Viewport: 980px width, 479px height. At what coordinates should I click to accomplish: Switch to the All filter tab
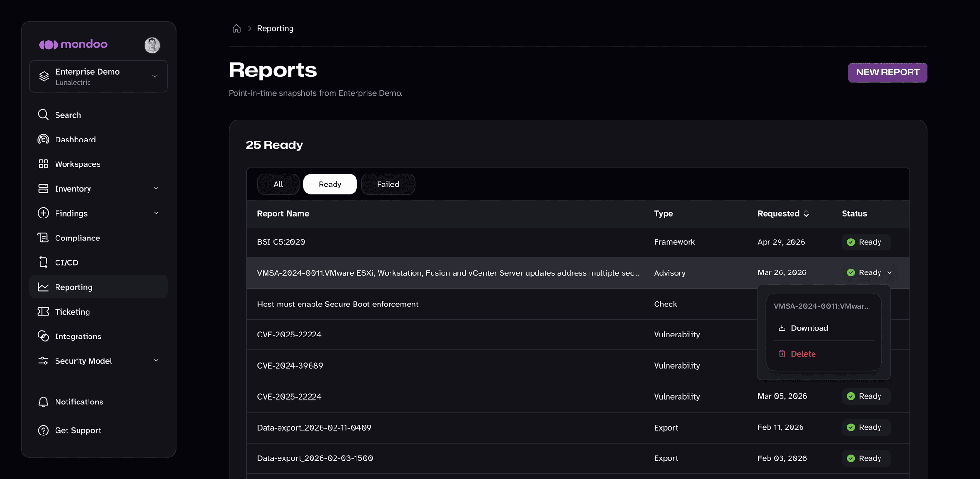coord(278,184)
